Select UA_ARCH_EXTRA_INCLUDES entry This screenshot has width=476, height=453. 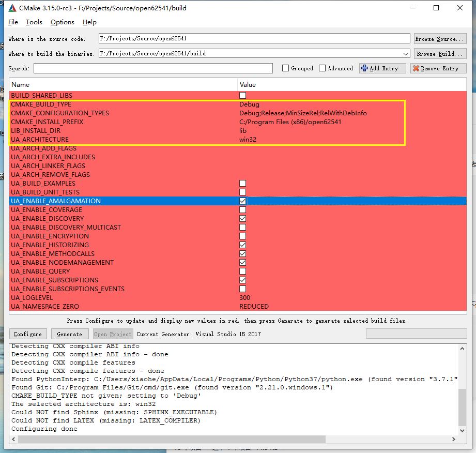53,157
